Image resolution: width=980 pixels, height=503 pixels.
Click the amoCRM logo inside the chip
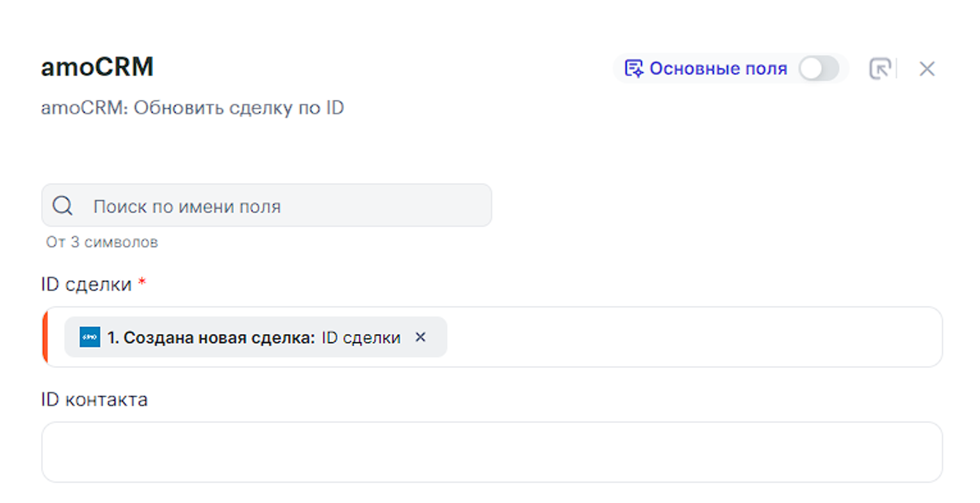[90, 337]
